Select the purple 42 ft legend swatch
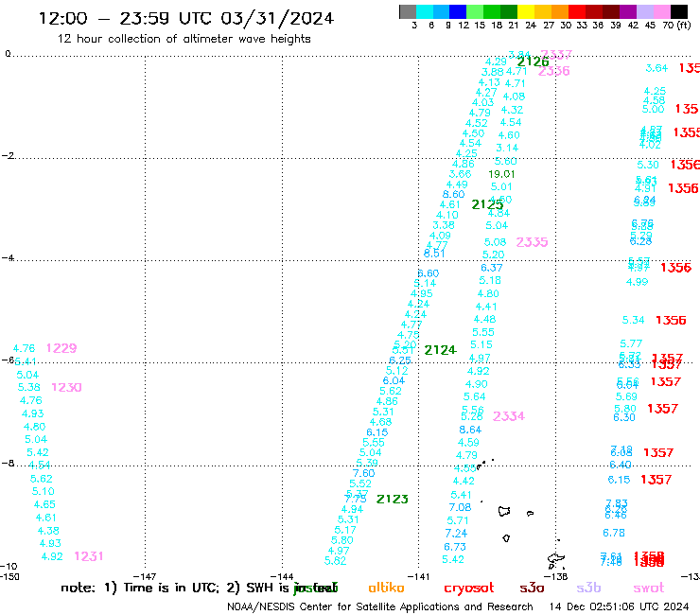Image resolution: width=700 pixels, height=615 pixels. tap(627, 12)
